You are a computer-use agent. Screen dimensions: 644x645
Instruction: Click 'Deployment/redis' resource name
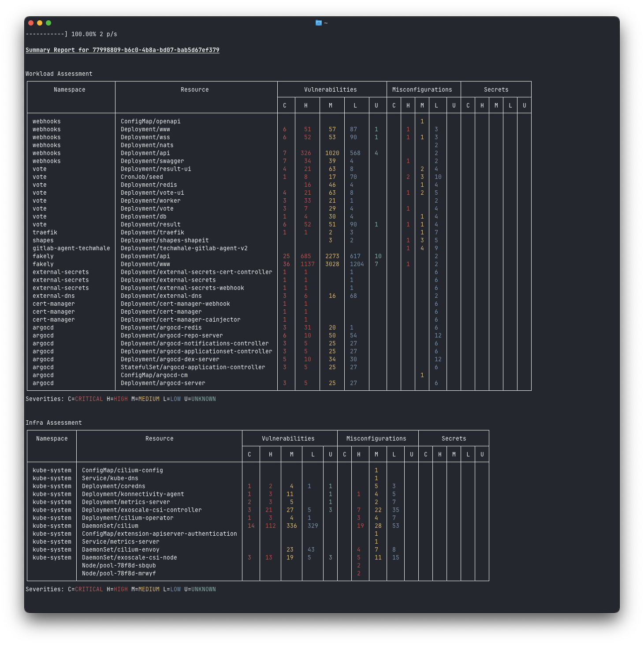pyautogui.click(x=149, y=185)
